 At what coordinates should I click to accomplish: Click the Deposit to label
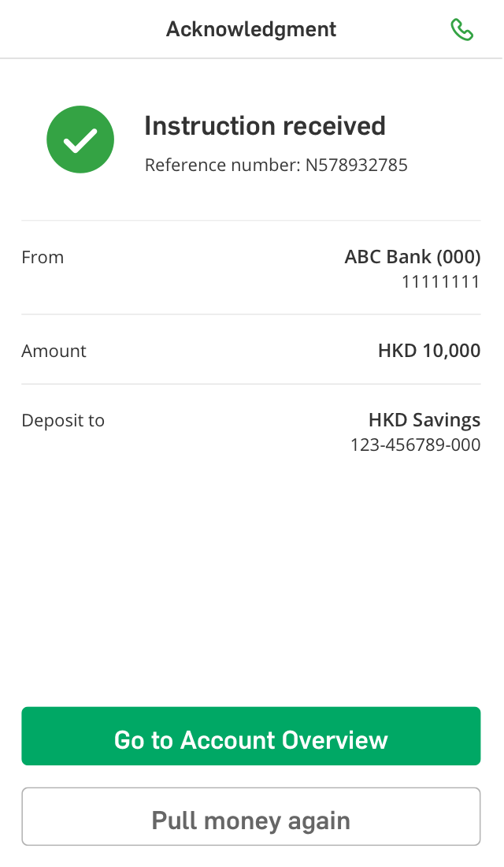click(63, 421)
